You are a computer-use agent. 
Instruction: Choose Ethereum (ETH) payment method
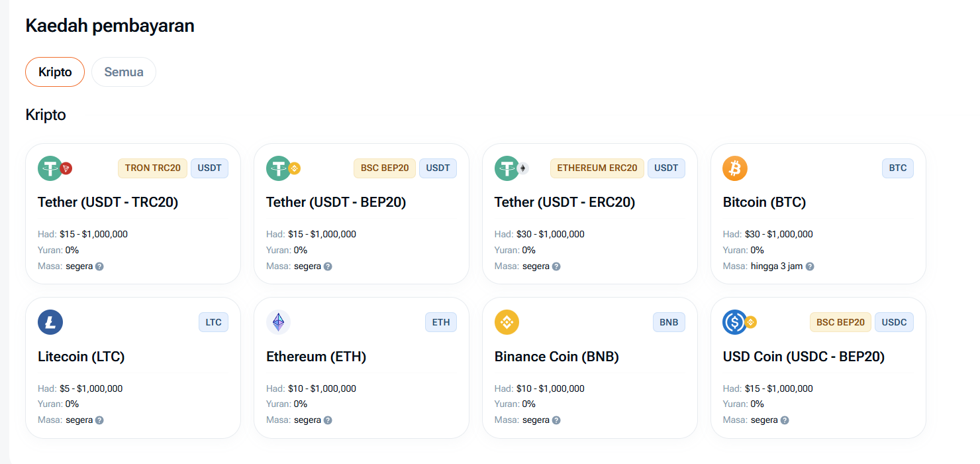point(362,368)
